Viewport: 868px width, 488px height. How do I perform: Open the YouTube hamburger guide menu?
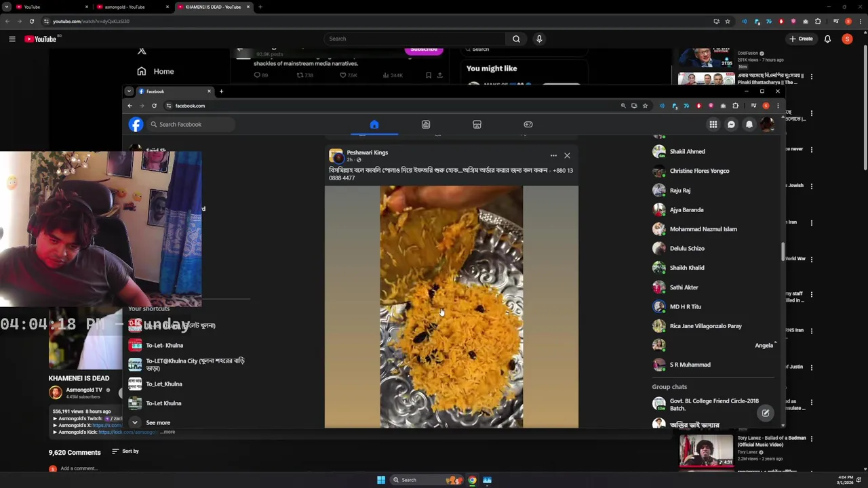(x=12, y=39)
